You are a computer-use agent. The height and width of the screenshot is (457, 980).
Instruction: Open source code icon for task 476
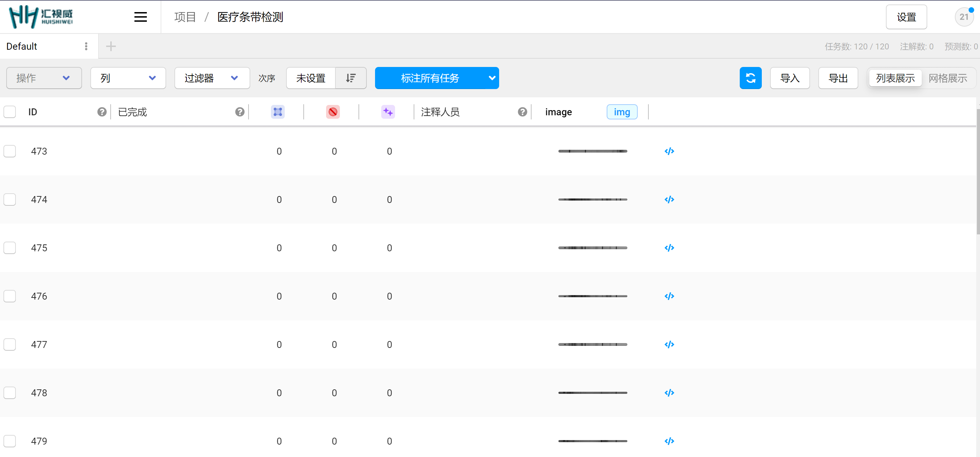click(669, 296)
